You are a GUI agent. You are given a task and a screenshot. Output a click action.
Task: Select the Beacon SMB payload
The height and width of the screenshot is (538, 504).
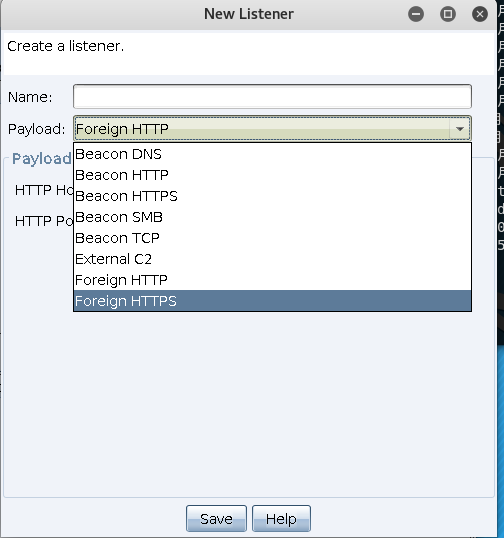point(272,217)
